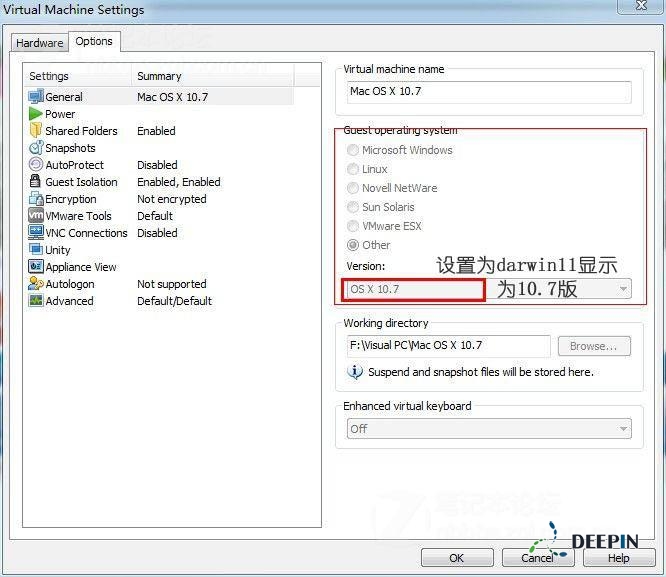Screen dimensions: 666x577
Task: Click the Working directory path field
Action: 447,346
